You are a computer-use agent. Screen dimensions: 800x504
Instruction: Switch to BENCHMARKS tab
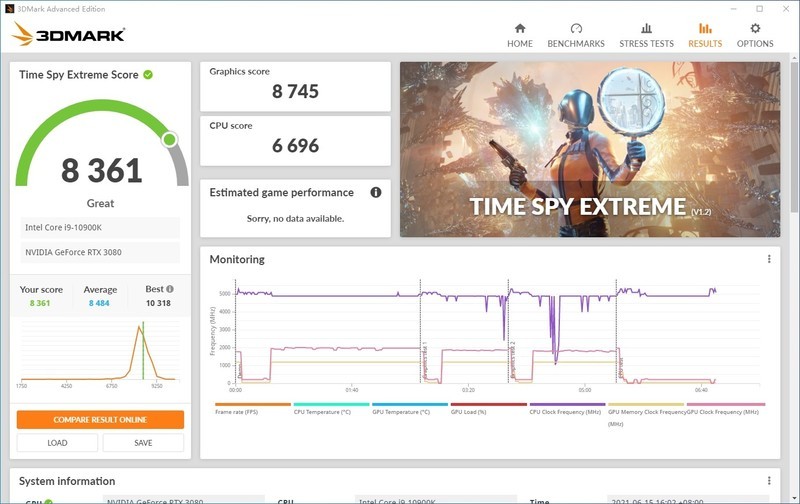click(576, 36)
